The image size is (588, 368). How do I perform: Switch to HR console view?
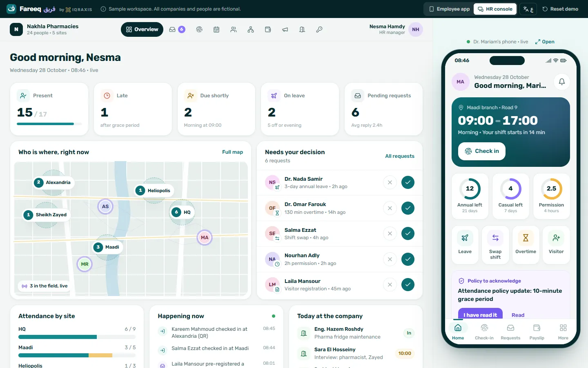click(495, 9)
